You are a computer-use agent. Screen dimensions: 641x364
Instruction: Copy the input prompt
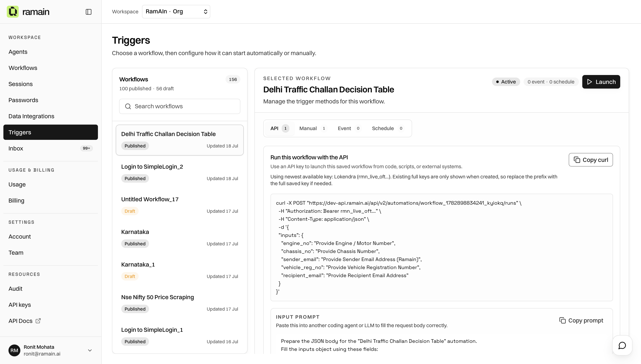coord(581,321)
